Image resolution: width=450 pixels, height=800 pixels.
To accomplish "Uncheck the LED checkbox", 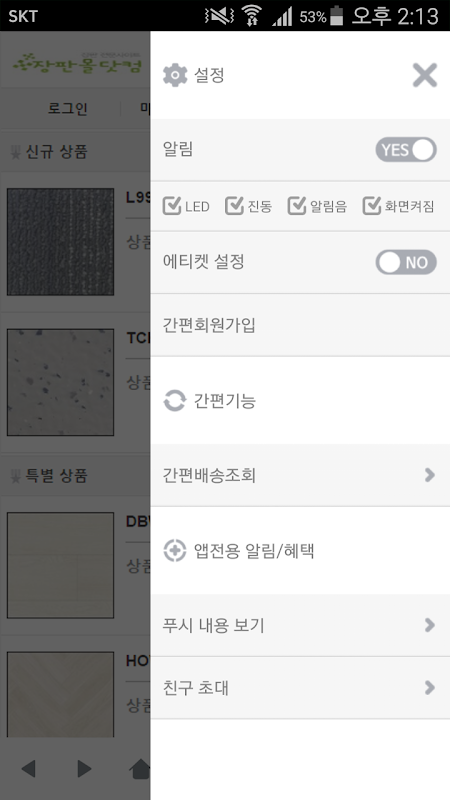I will point(172,206).
